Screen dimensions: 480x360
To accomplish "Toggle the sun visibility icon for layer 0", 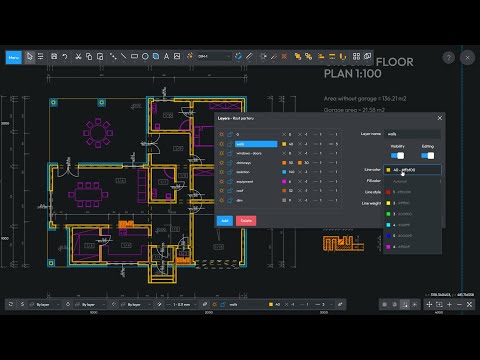I will point(221,134).
